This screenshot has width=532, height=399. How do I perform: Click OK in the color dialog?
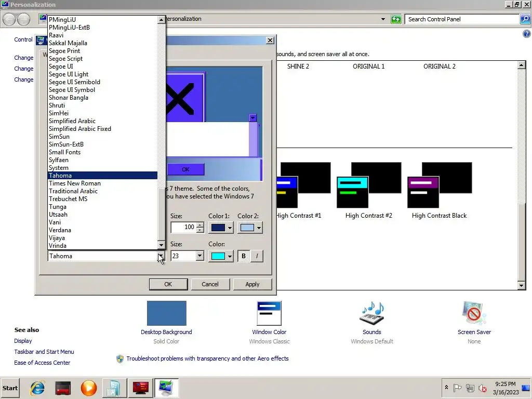[168, 284]
